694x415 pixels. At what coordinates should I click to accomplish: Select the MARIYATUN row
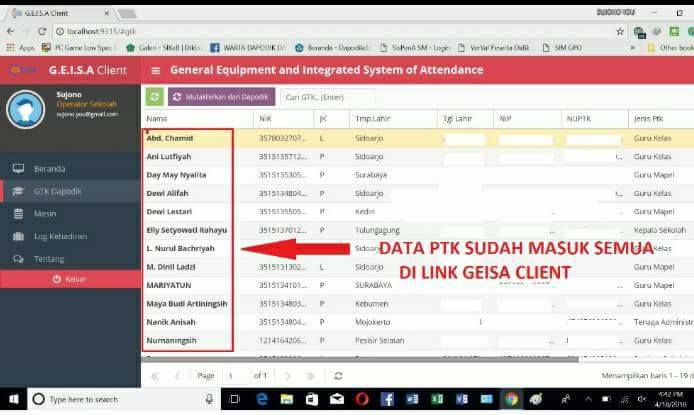point(417,285)
